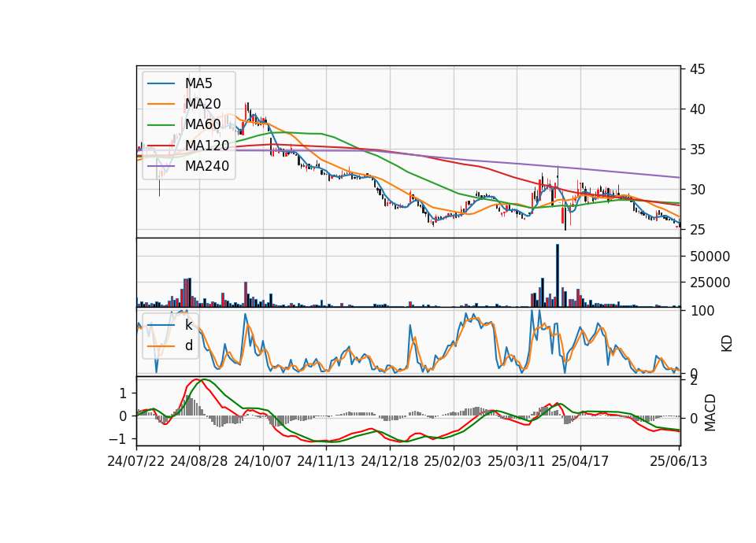Click the MA120 legend label
The height and width of the screenshot is (543, 756).
tap(207, 145)
